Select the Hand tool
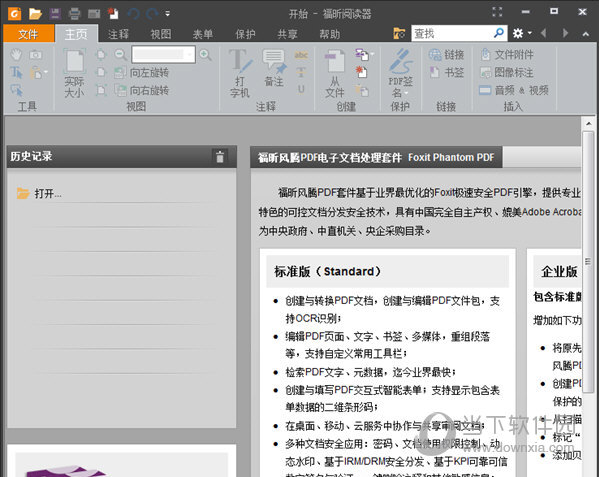The width and height of the screenshot is (599, 477). [x=16, y=55]
